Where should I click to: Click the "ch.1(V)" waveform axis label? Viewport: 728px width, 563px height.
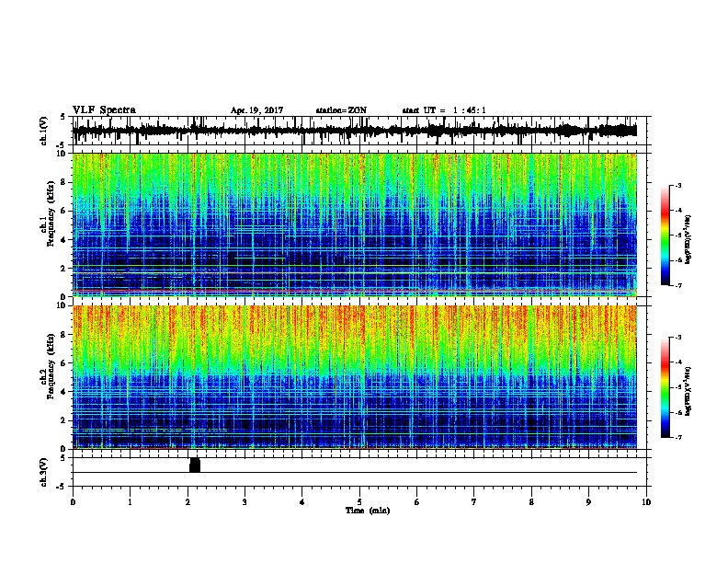pos(43,131)
